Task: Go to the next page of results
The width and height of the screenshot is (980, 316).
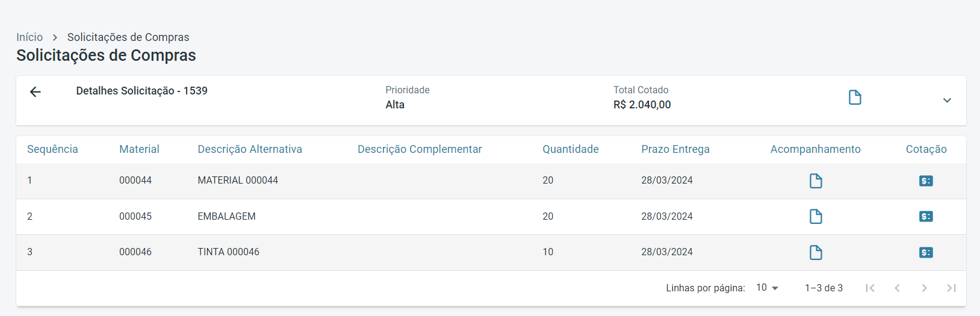Action: click(924, 288)
